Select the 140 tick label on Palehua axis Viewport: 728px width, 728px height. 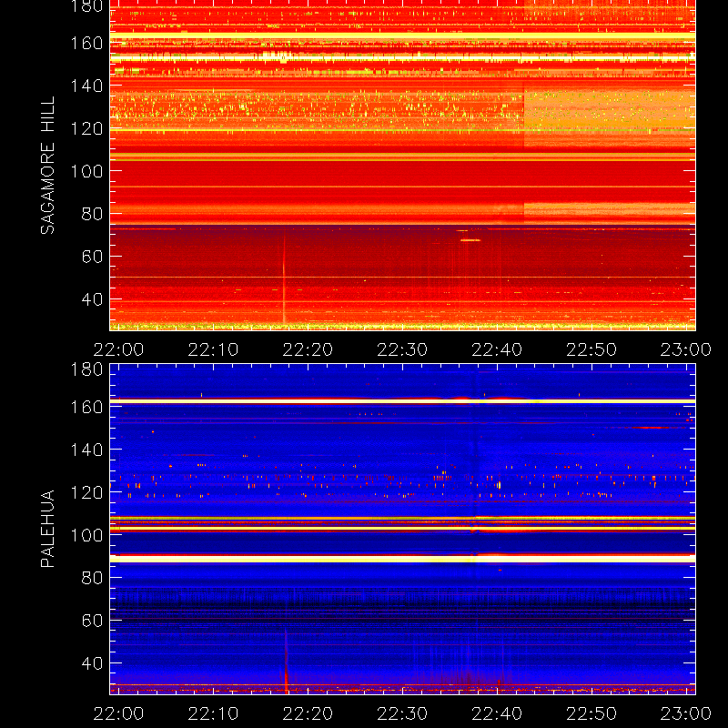[x=86, y=450]
